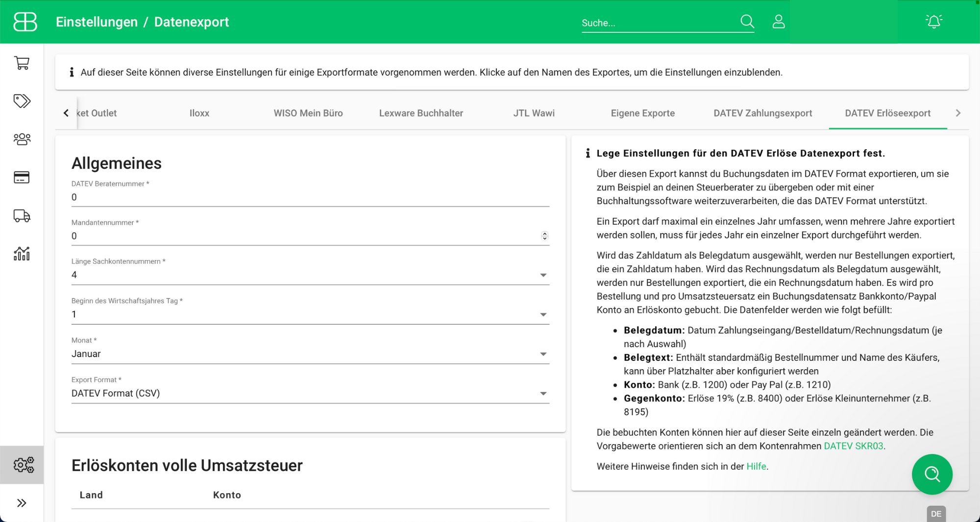This screenshot has width=980, height=522.
Task: Select the price tag listings icon
Action: [22, 101]
